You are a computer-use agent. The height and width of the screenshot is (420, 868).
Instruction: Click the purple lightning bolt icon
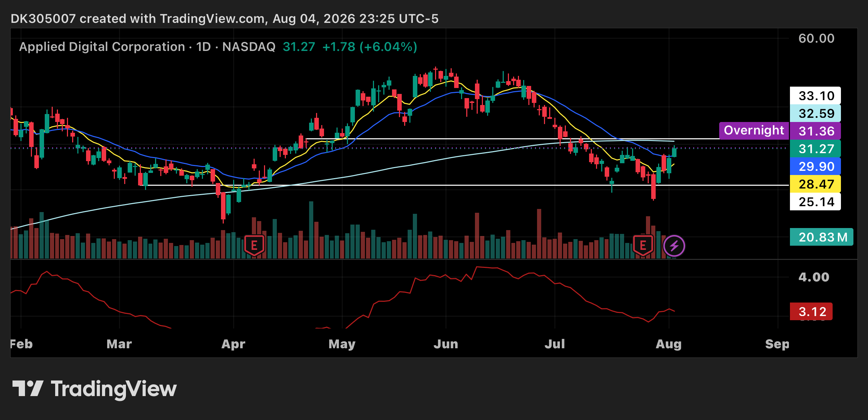click(x=674, y=246)
